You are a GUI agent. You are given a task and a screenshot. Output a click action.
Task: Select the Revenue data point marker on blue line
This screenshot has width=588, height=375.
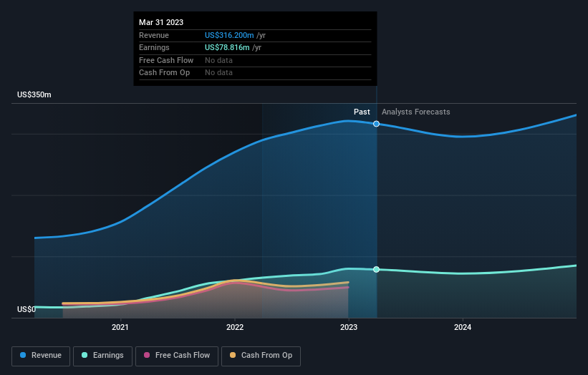click(376, 124)
